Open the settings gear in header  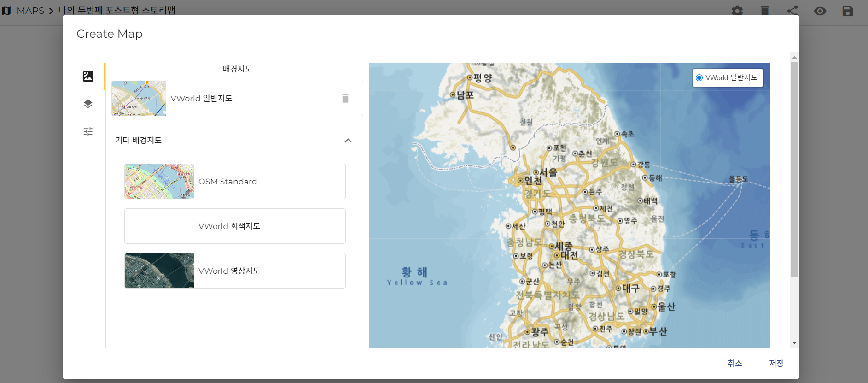tap(737, 11)
